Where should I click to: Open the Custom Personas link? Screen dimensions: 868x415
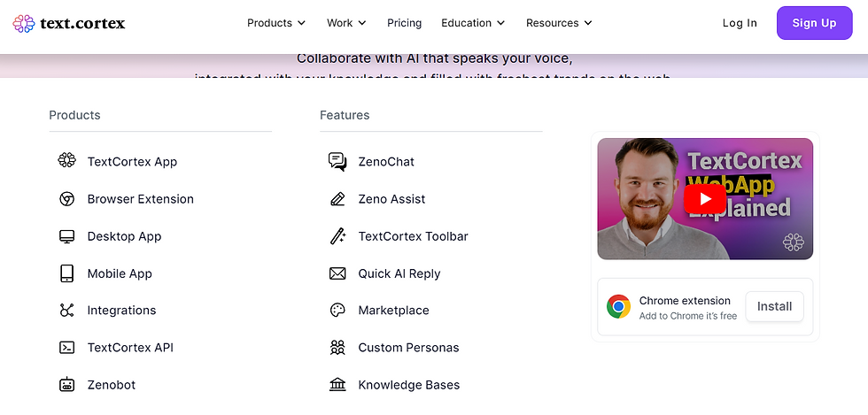(408, 348)
